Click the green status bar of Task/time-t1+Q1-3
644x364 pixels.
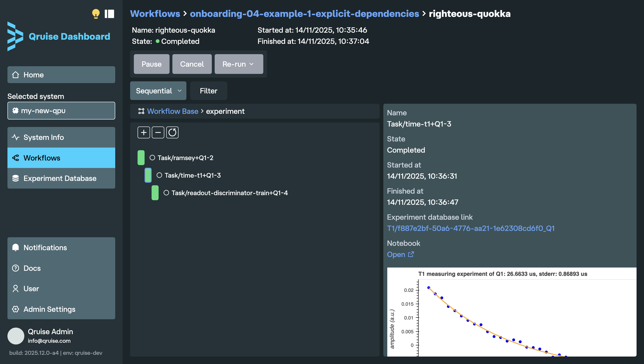tap(148, 175)
